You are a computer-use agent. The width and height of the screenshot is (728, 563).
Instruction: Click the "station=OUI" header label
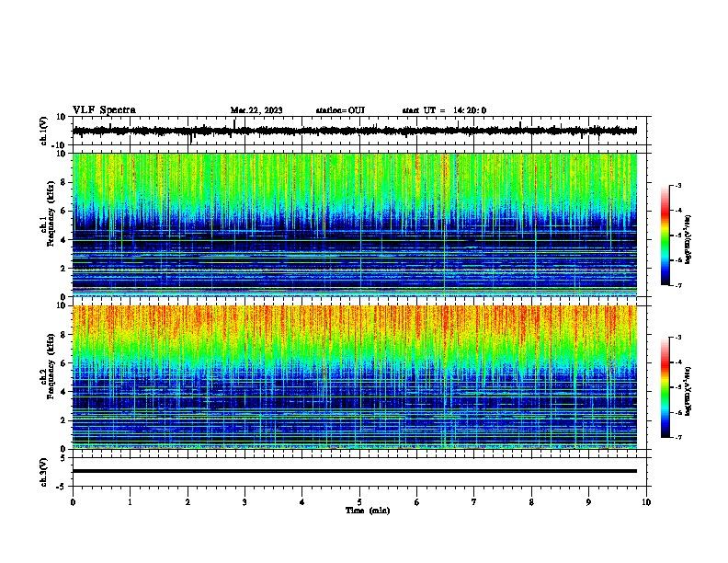click(x=340, y=110)
